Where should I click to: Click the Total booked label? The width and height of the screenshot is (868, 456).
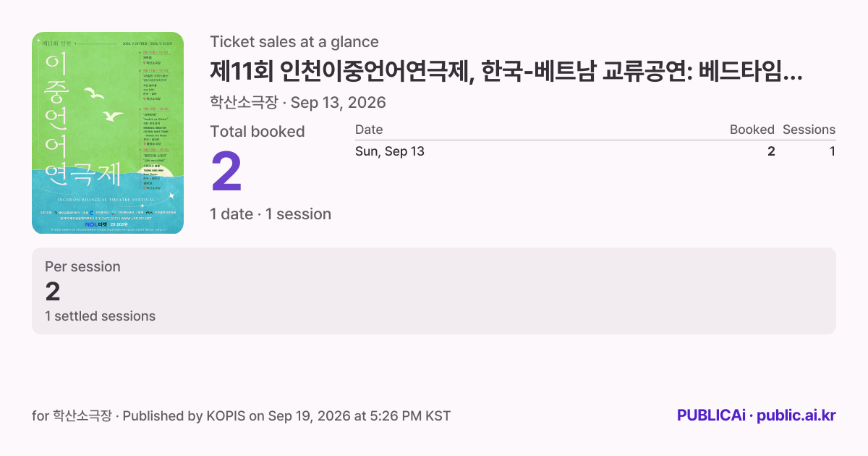[258, 131]
